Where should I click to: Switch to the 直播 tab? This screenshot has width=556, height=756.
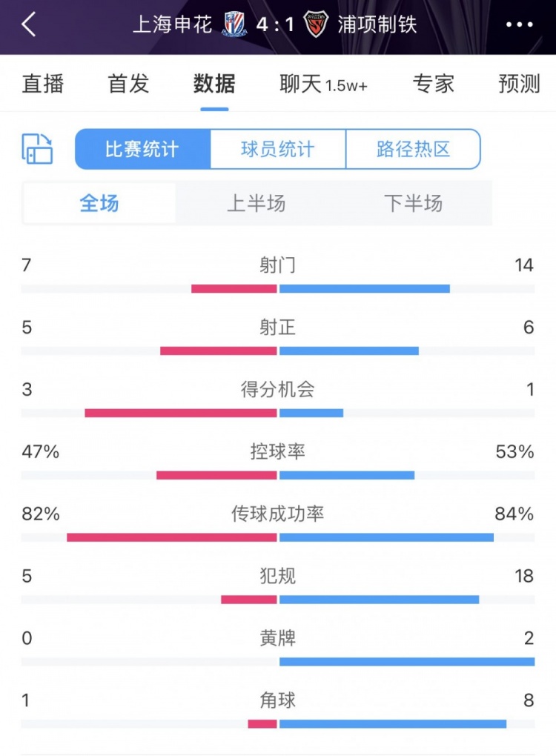coord(43,84)
